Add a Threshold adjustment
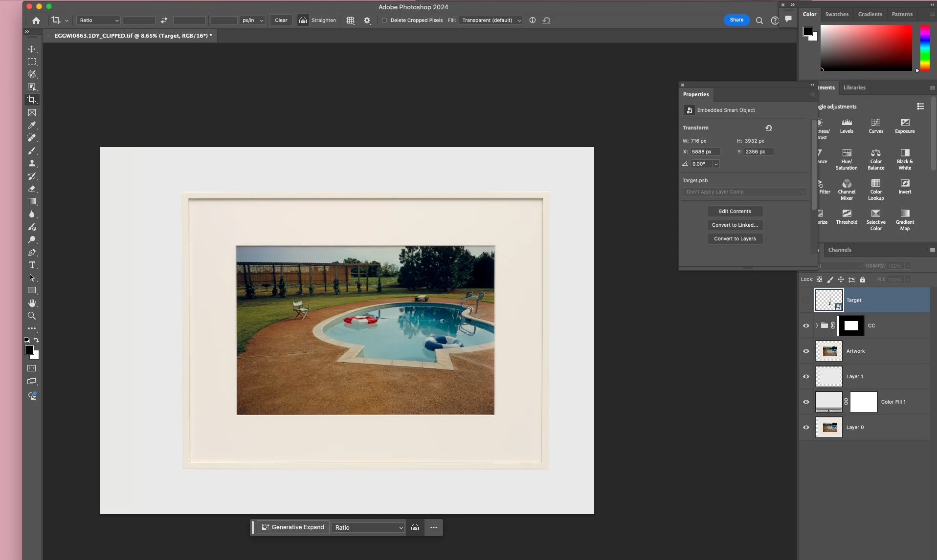 (x=847, y=217)
